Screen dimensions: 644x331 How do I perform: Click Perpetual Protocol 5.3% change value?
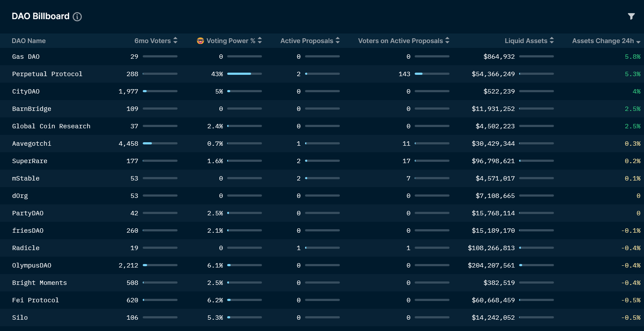633,74
